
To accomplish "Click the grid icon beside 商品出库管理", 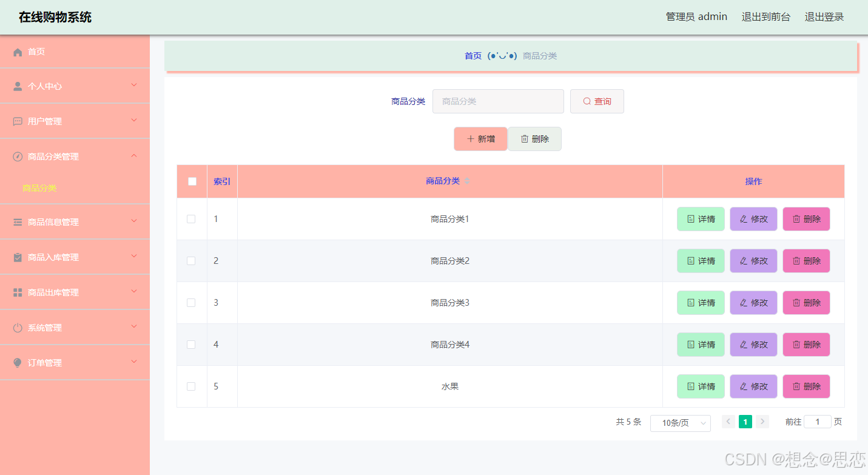I will coord(18,292).
